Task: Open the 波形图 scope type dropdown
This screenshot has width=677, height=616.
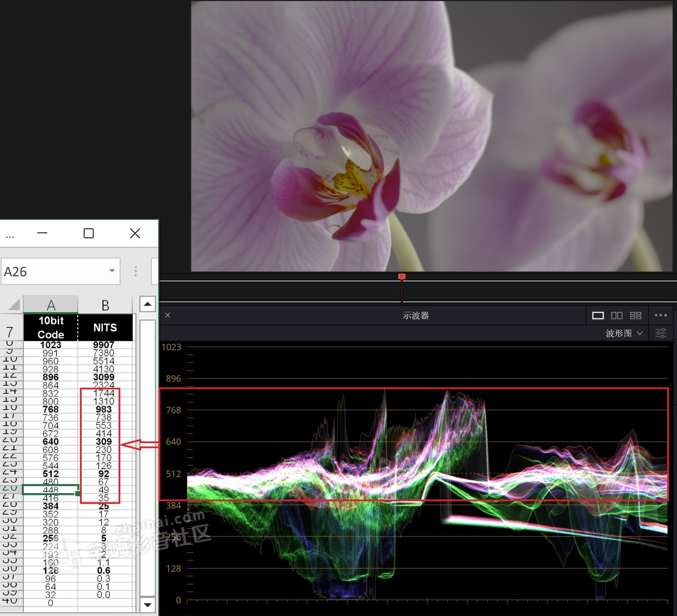Action: click(x=624, y=333)
